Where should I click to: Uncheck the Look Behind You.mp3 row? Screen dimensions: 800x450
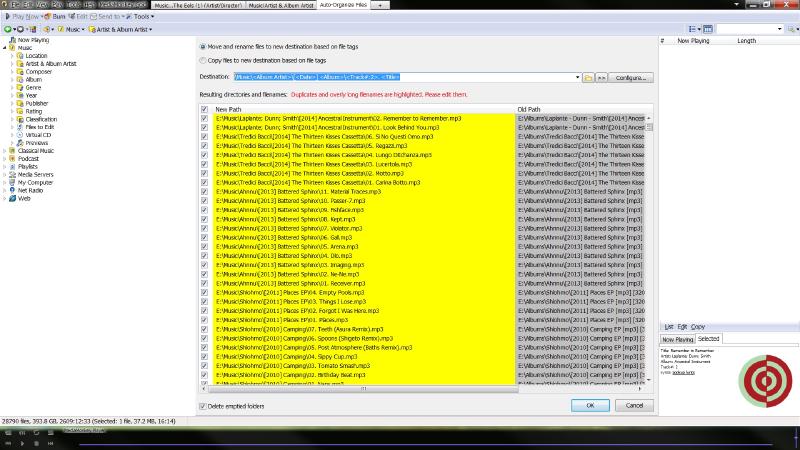tap(205, 128)
